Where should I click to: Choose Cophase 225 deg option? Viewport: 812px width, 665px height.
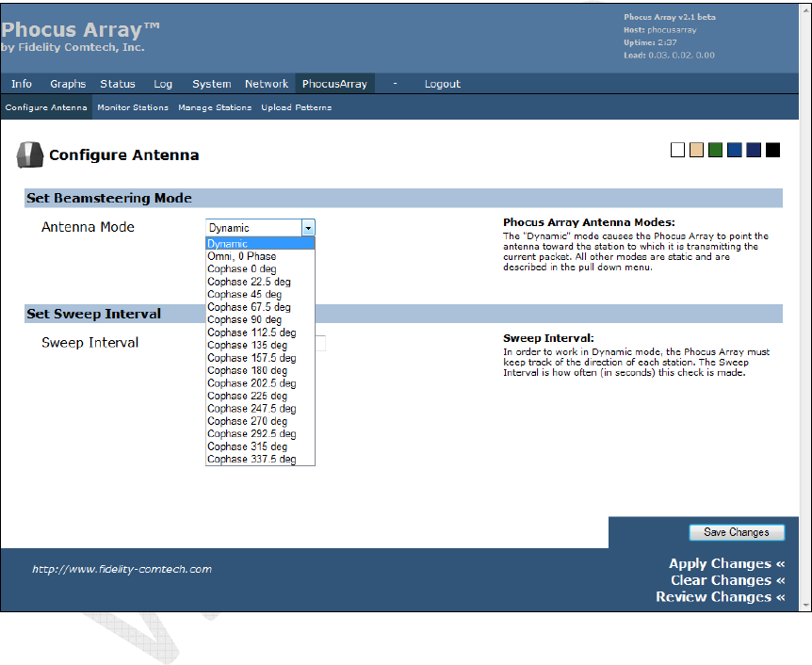[260, 396]
